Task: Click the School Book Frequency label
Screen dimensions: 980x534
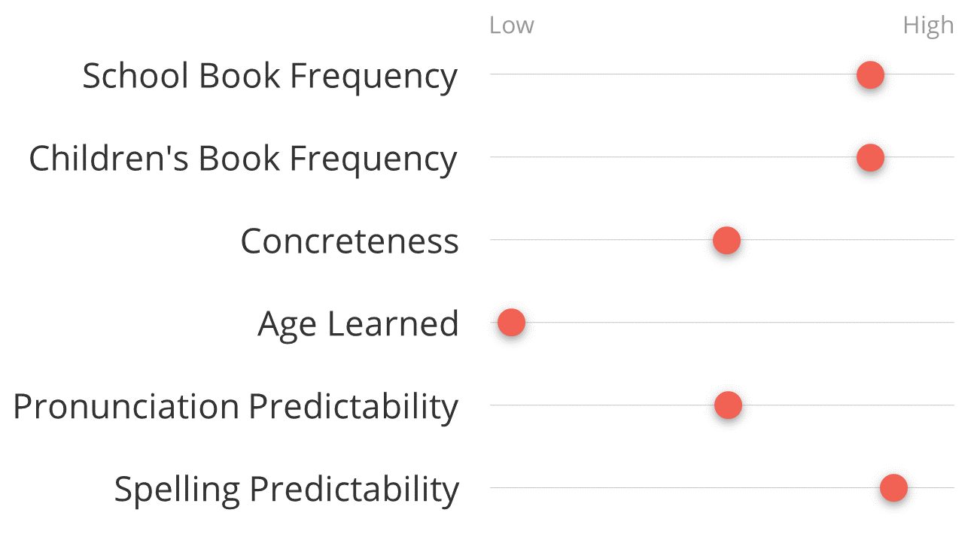Action: tap(269, 77)
